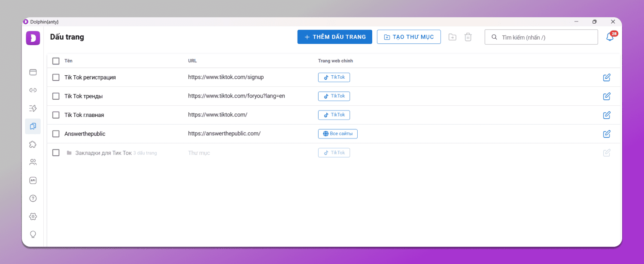Click the name Tik Tok регистрация
The width and height of the screenshot is (644, 264).
(90, 77)
